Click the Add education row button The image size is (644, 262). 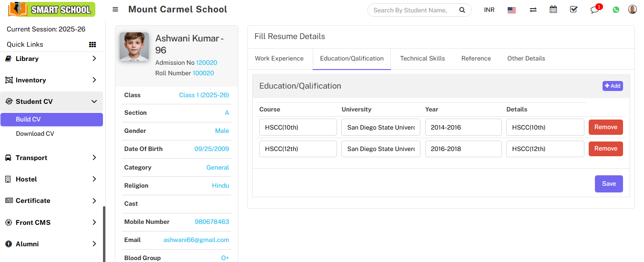click(613, 86)
